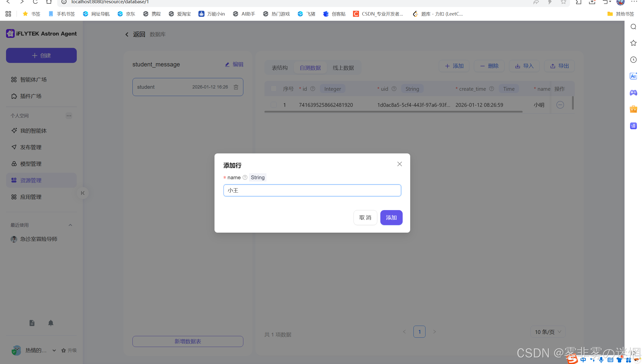642x364 pixels.
Task: Click the minus icon in the 操作 column
Action: (x=560, y=105)
